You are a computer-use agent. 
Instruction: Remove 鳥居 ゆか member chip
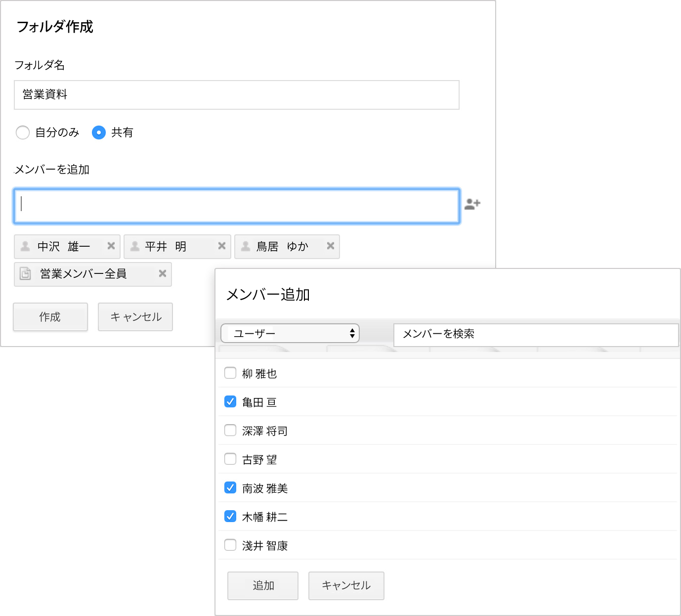click(331, 246)
